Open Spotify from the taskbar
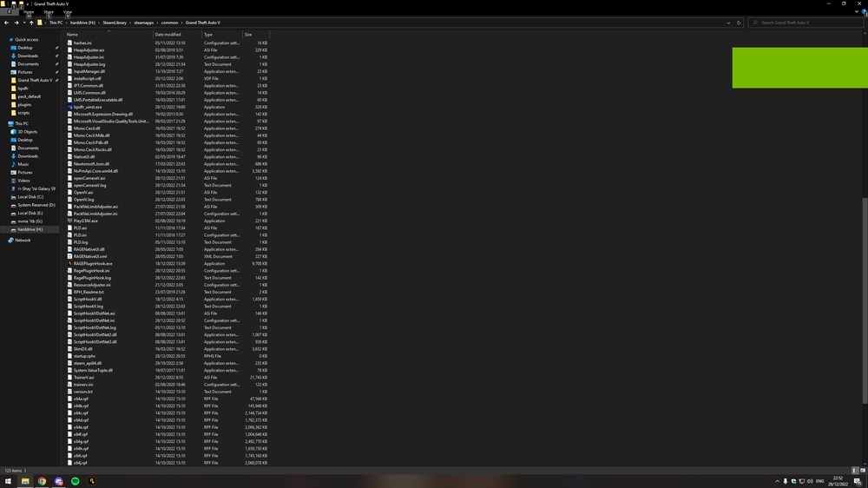 tap(76, 481)
